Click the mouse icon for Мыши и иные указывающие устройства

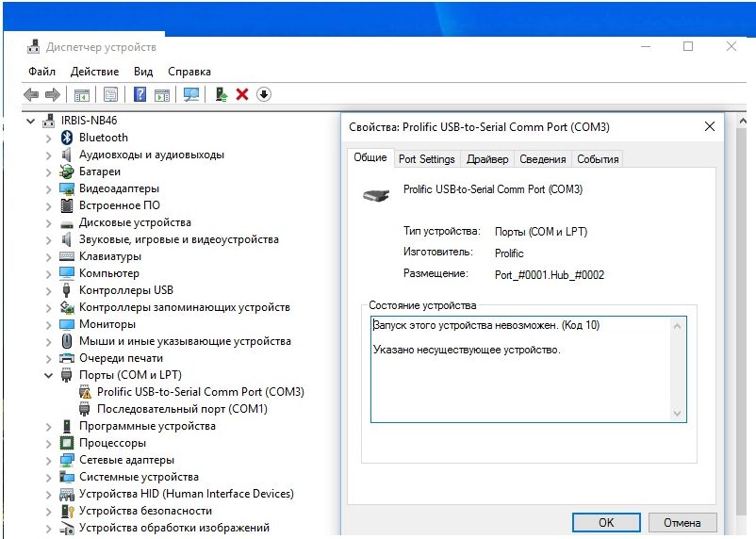click(67, 341)
